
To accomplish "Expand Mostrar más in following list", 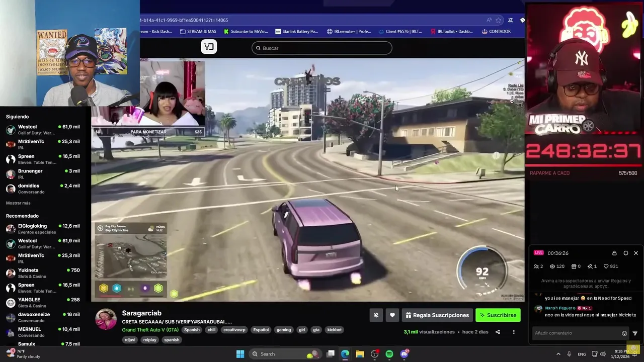I will point(18,203).
